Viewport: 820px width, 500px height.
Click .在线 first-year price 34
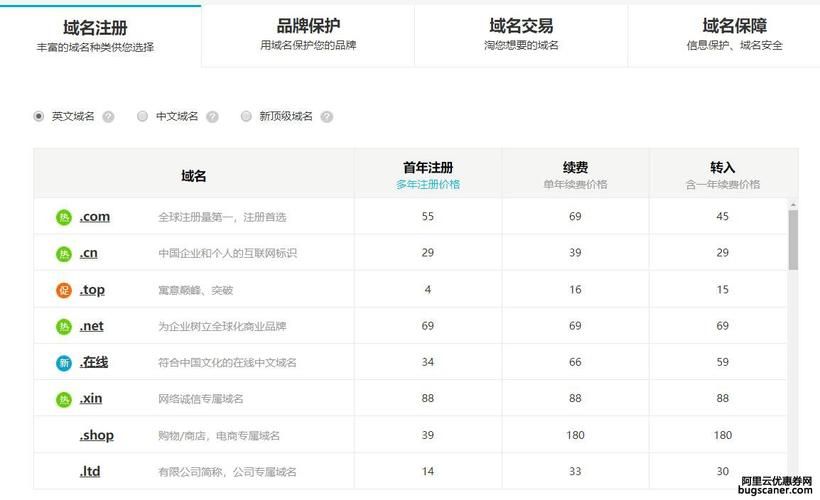[x=428, y=362]
